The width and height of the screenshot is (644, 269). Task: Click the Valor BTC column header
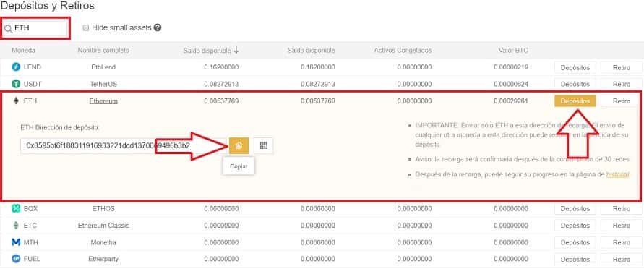click(x=513, y=50)
